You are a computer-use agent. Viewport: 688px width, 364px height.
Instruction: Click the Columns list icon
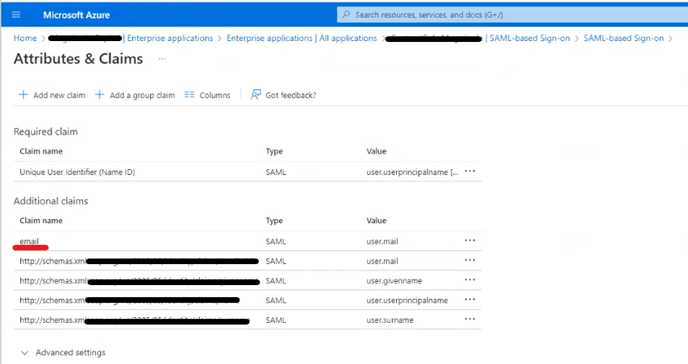189,95
